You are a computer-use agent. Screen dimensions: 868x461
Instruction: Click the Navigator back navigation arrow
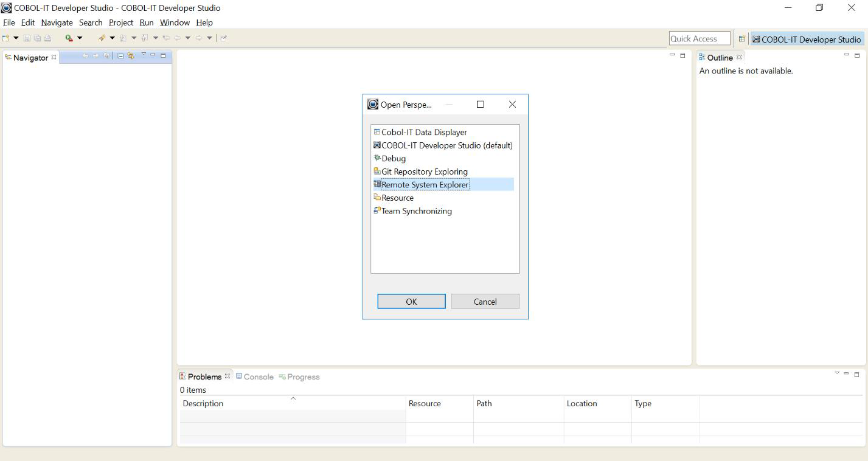86,57
